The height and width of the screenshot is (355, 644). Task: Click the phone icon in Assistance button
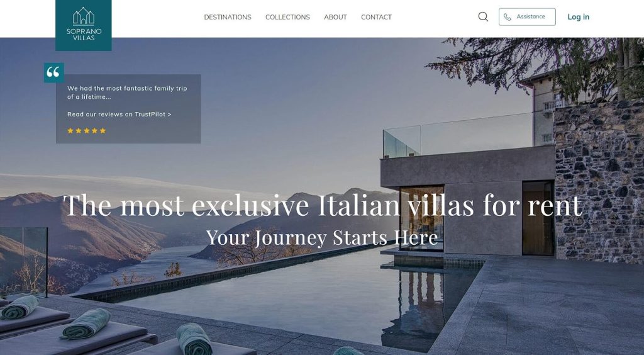click(x=508, y=17)
